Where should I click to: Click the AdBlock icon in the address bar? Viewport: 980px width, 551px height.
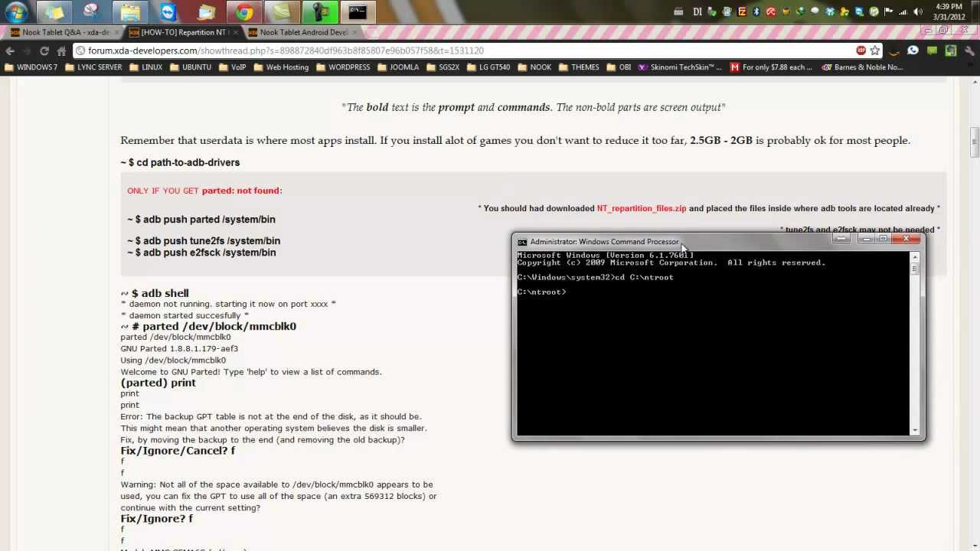[x=861, y=51]
